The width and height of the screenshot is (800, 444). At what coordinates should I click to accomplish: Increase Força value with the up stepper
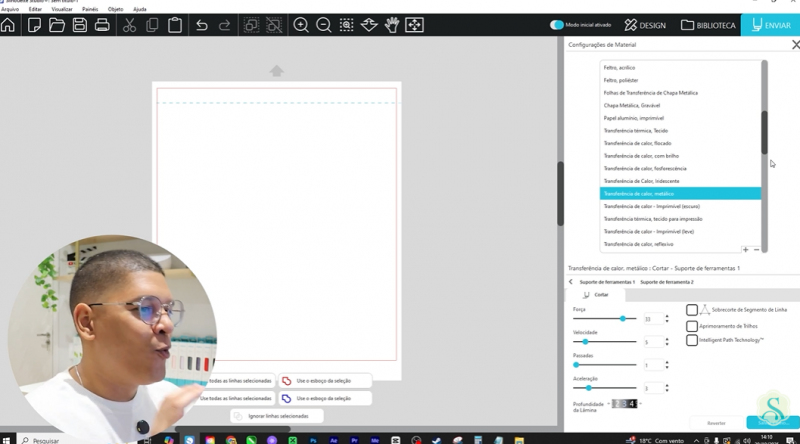coord(667,316)
